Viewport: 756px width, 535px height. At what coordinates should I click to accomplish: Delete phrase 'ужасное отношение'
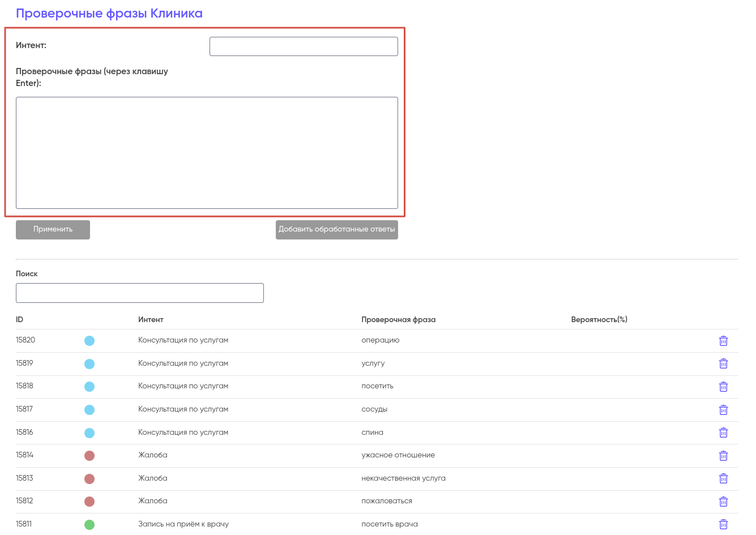pos(723,456)
